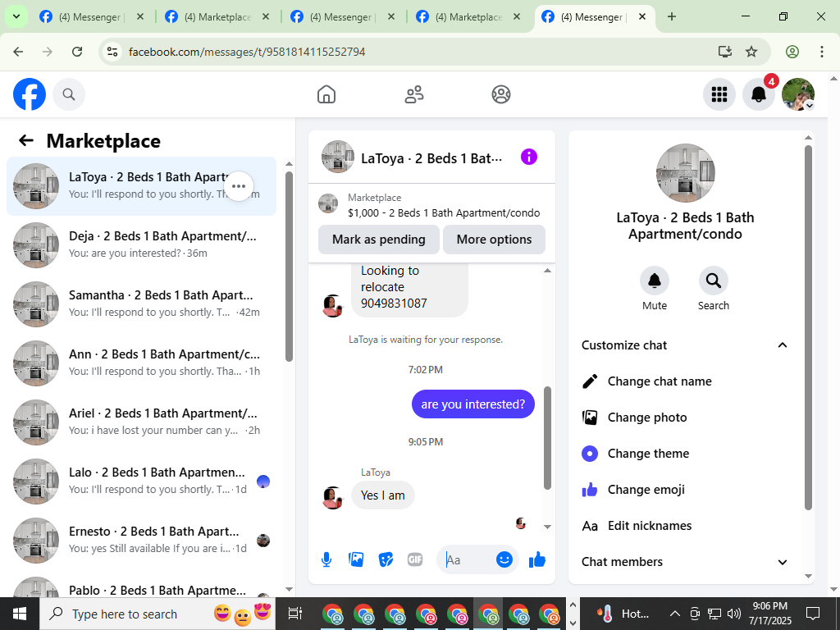Click More options button

click(x=494, y=240)
